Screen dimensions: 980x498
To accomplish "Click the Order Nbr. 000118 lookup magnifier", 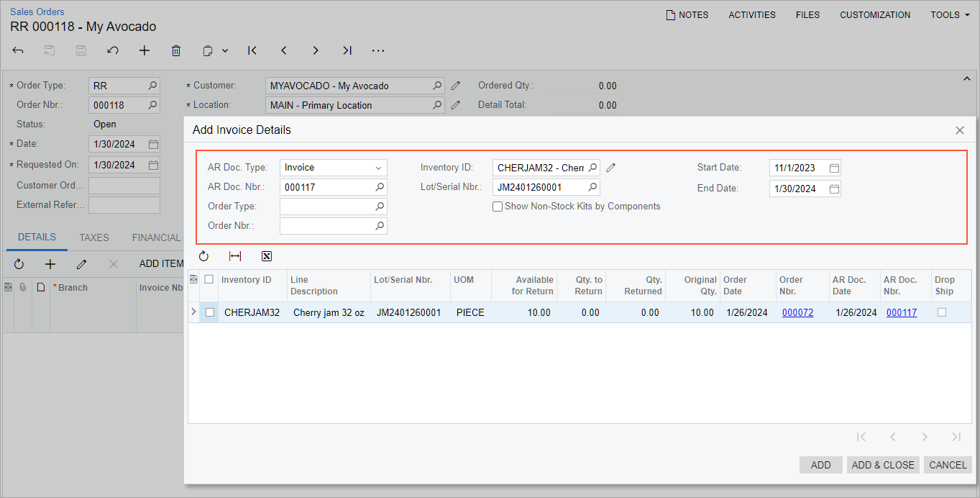I will (x=152, y=105).
